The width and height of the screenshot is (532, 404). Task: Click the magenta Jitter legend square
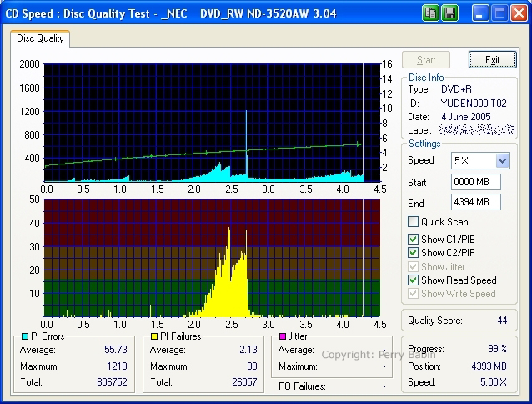[283, 336]
